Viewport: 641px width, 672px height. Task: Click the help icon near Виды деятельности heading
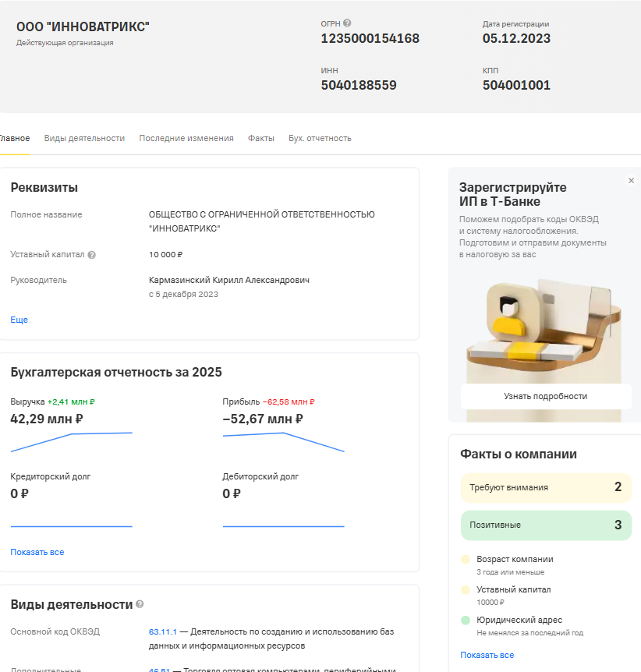click(x=140, y=604)
